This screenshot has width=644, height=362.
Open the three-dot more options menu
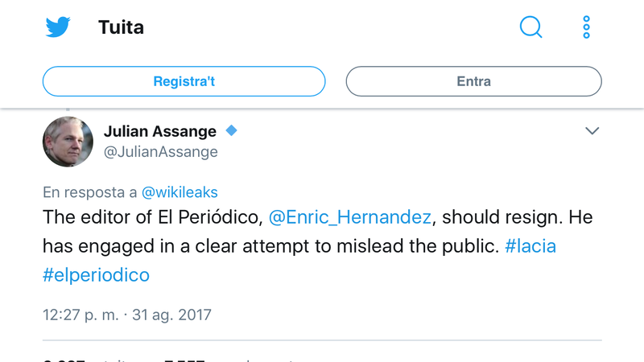(x=586, y=27)
